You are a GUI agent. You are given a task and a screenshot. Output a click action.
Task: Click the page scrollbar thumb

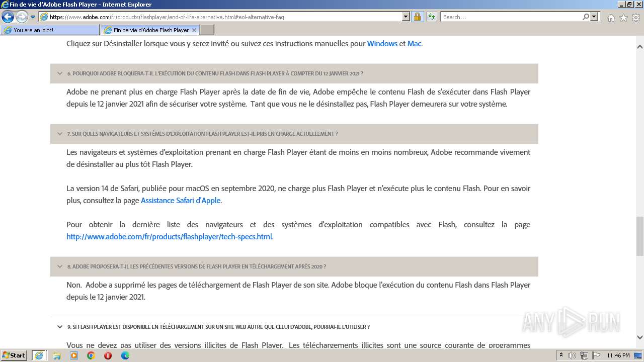click(639, 236)
